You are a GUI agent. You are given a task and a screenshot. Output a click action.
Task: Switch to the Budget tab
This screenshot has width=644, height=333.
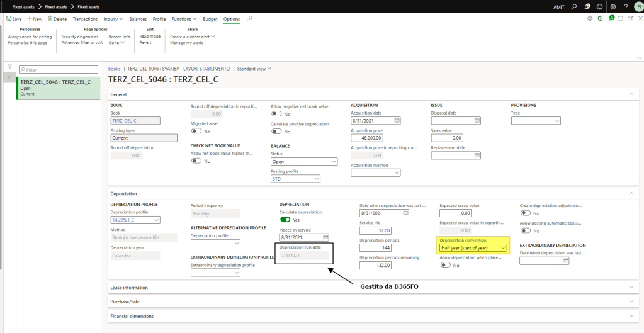(210, 19)
